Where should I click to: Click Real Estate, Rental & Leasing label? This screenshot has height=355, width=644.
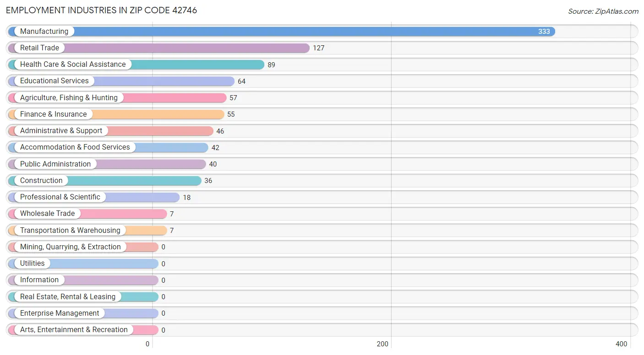(x=68, y=296)
